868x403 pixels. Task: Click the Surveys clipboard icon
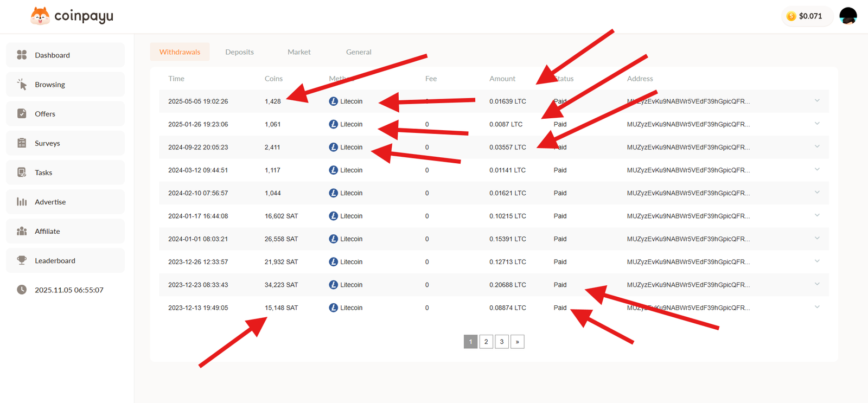coord(22,143)
